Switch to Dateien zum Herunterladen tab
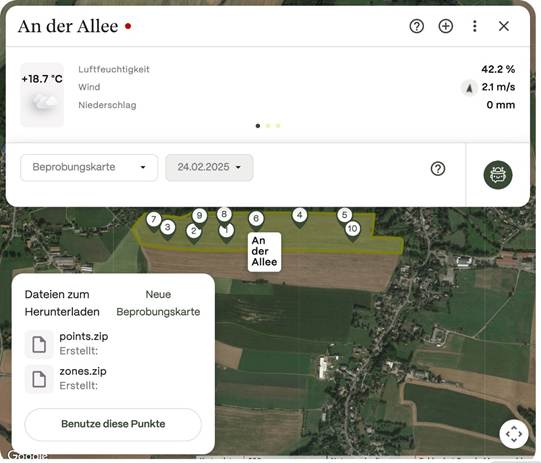 [62, 303]
